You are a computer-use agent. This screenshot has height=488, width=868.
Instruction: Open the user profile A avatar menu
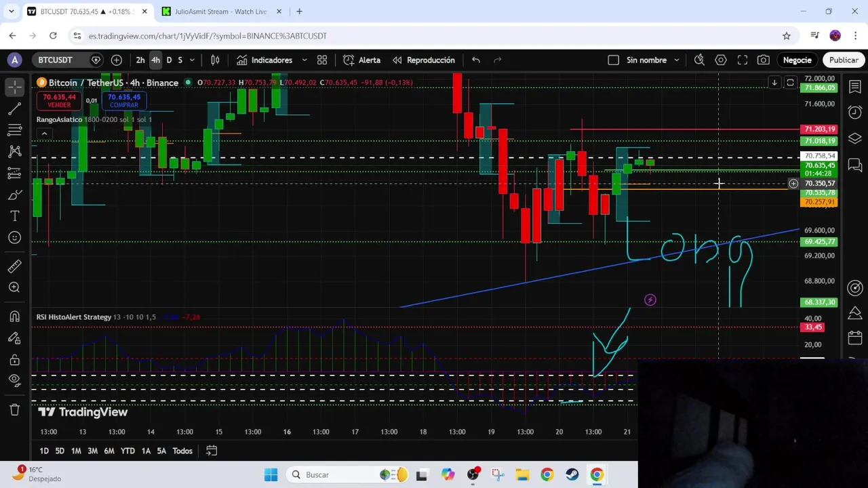pyautogui.click(x=15, y=60)
